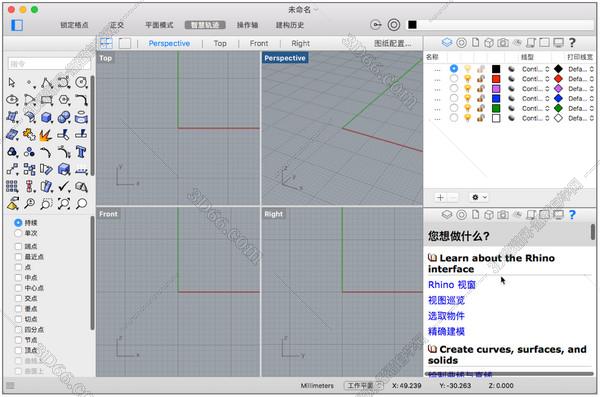The width and height of the screenshot is (600, 397).
Task: Toggle the red layer's lightbulb visibility
Action: tap(467, 79)
